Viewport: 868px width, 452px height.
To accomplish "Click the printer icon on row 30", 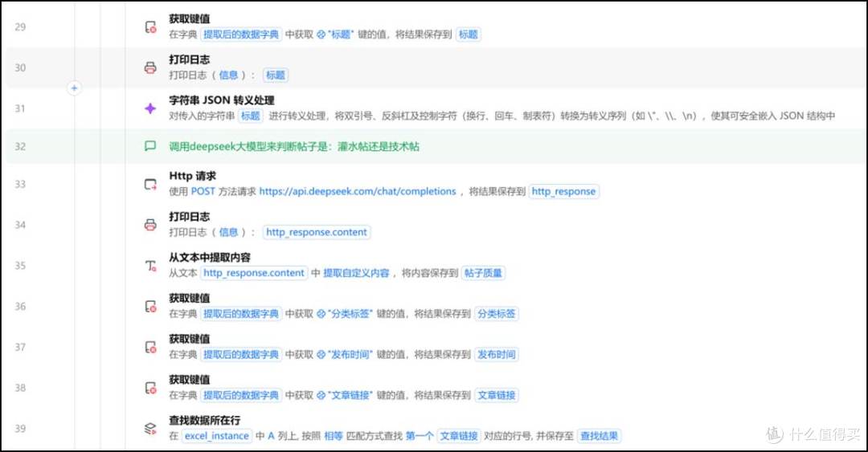I will 150,67.
